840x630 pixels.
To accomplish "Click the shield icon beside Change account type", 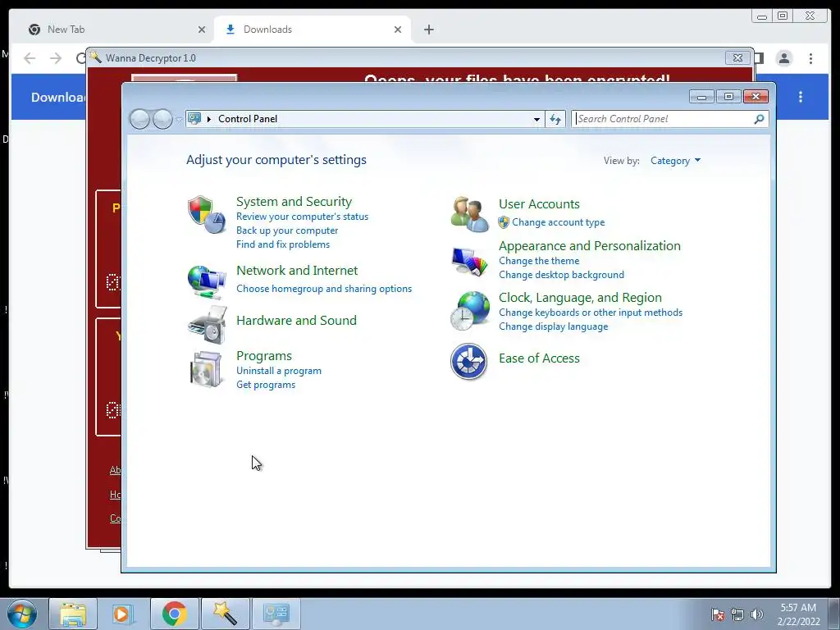I will (x=504, y=222).
